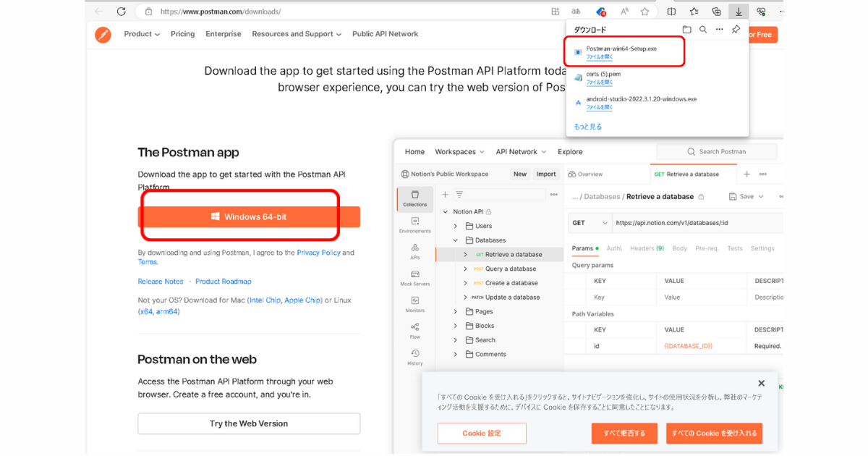Click the read aloud icon
This screenshot has height=456, width=868.
pyautogui.click(x=624, y=12)
